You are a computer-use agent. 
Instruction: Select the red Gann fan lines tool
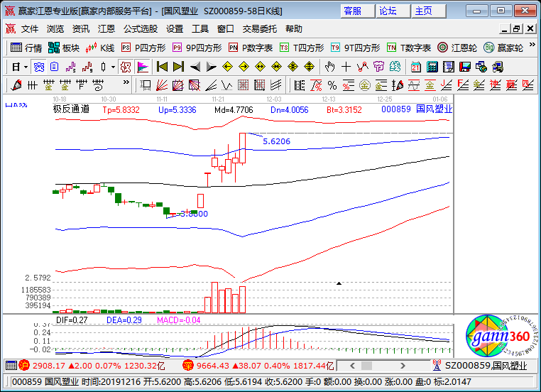[x=161, y=85]
